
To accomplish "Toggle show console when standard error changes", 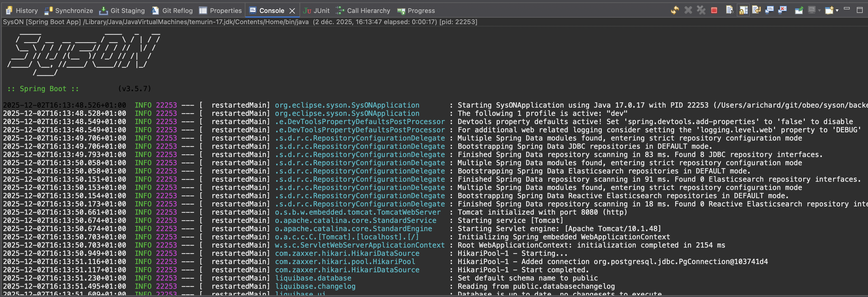I will coord(782,10).
